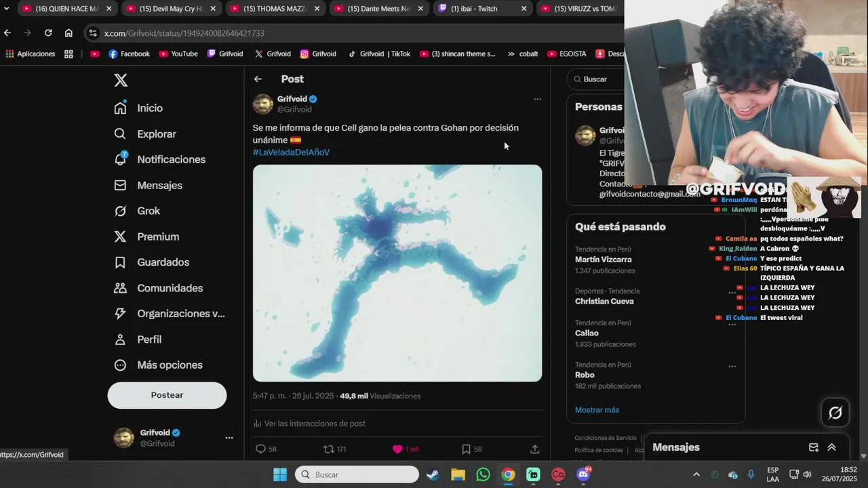Image resolution: width=868 pixels, height=488 pixels.
Task: Click share icon on post
Action: click(x=534, y=449)
